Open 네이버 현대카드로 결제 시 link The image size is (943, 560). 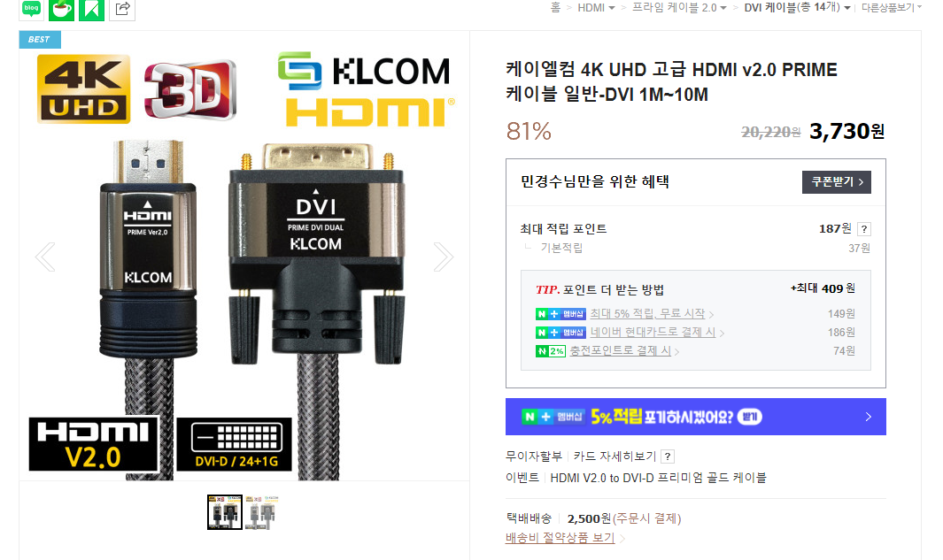click(653, 333)
